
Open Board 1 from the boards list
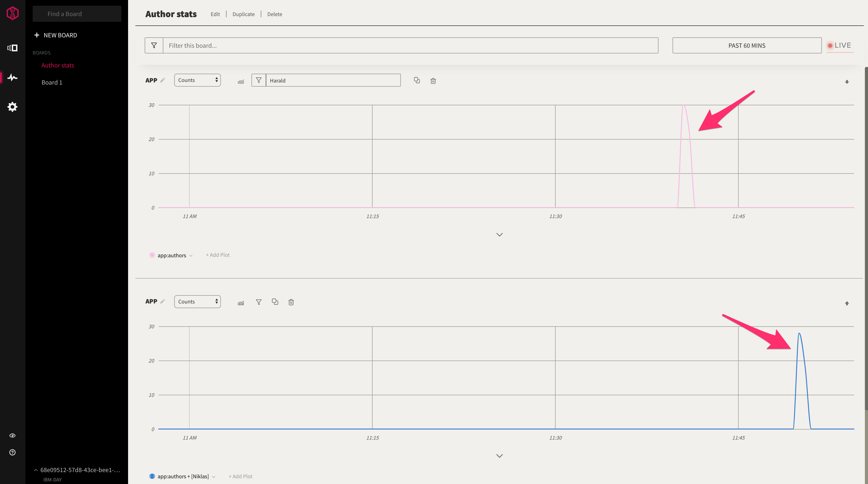coord(52,82)
